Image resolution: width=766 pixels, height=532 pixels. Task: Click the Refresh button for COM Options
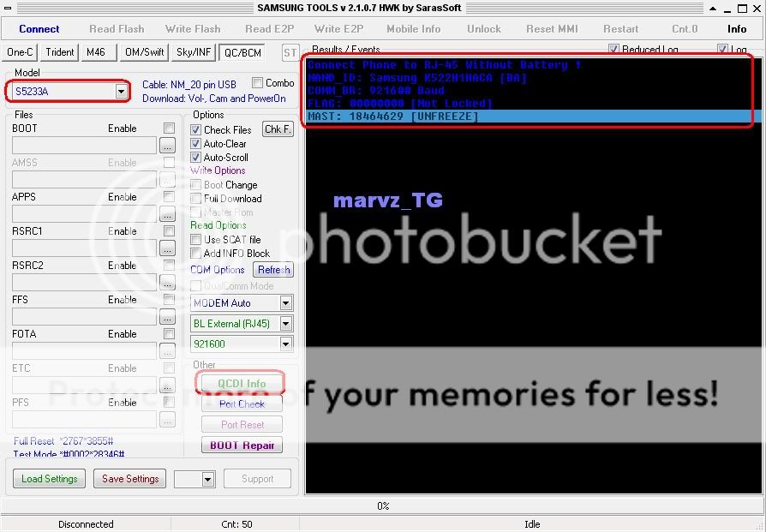click(273, 270)
